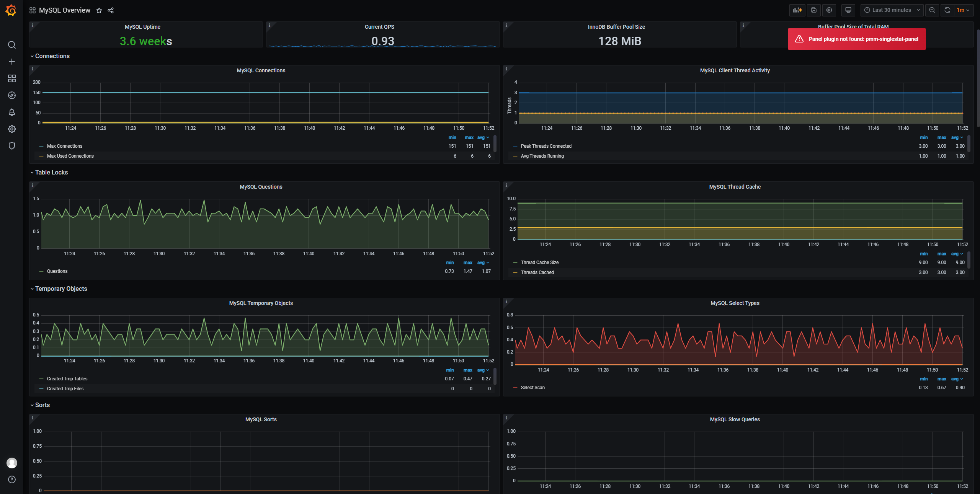The image size is (980, 494).
Task: Open the 1m refresh interval dropdown
Action: 963,10
